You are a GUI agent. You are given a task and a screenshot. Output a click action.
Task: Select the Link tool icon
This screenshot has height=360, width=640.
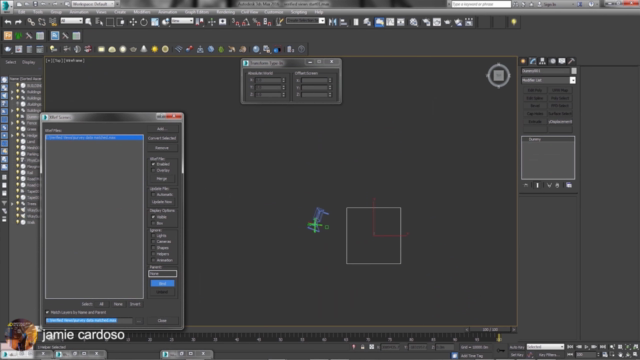coord(31,22)
